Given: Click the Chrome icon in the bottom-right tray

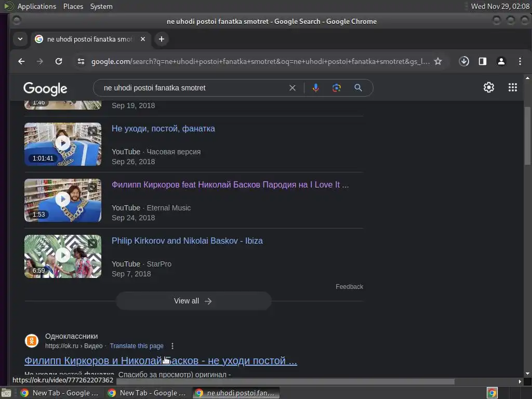Looking at the screenshot, I should 491,393.
